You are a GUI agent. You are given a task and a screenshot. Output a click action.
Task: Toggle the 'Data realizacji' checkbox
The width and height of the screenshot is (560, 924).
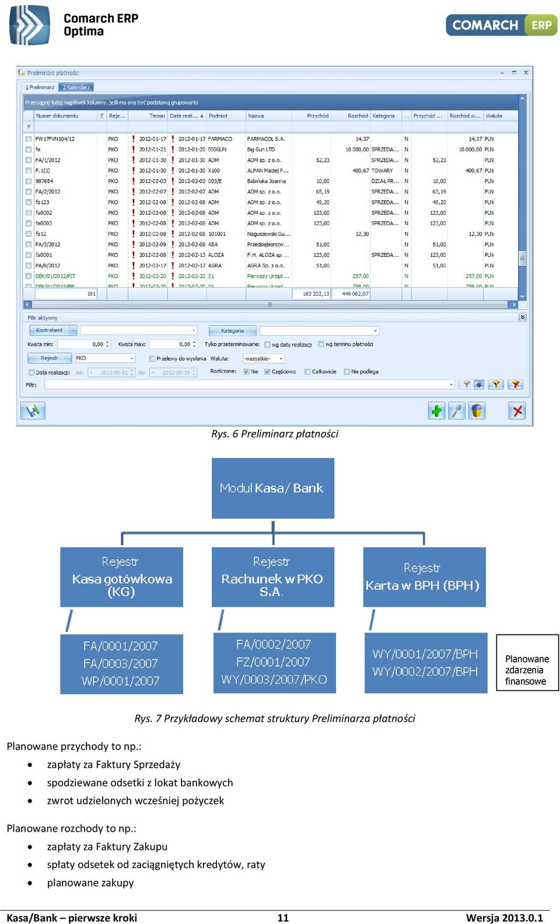pos(32,372)
